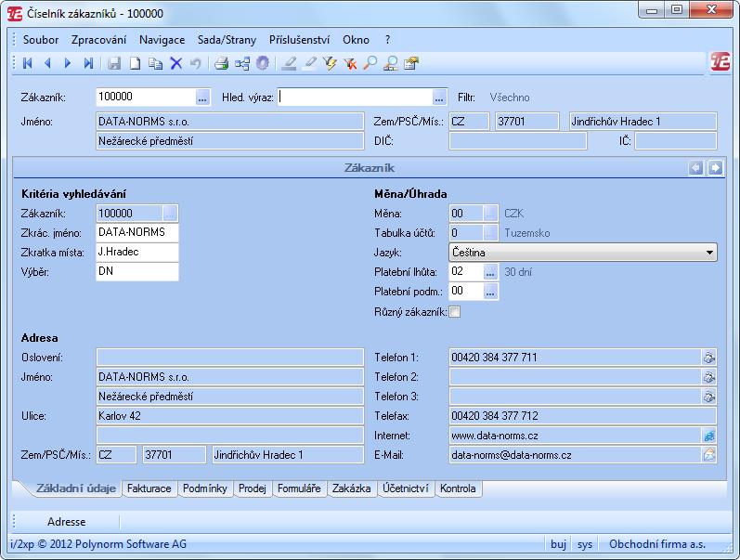Click the first pencil edit icon
This screenshot has width=740, height=560.
pos(289,63)
